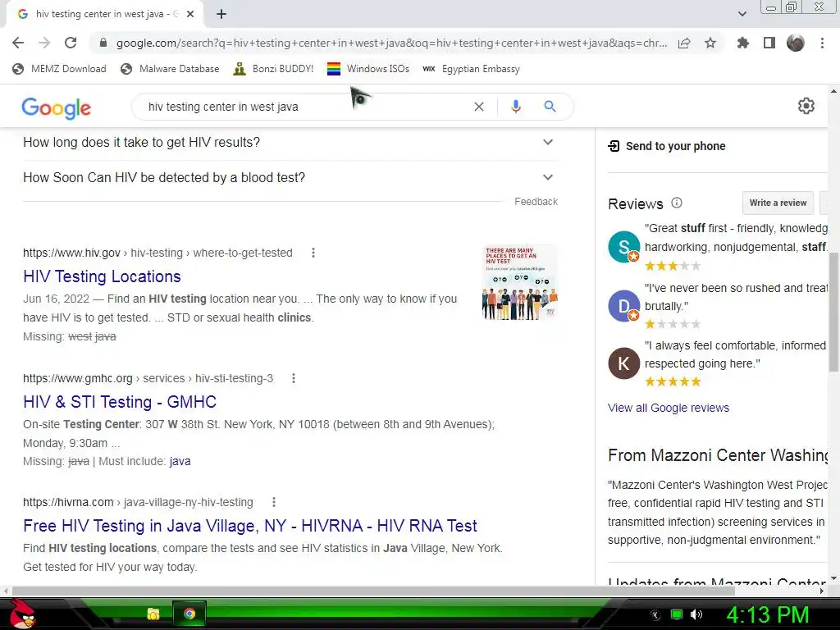Image resolution: width=840 pixels, height=630 pixels.
Task: Open options for hiv.gov result
Action: click(x=313, y=253)
